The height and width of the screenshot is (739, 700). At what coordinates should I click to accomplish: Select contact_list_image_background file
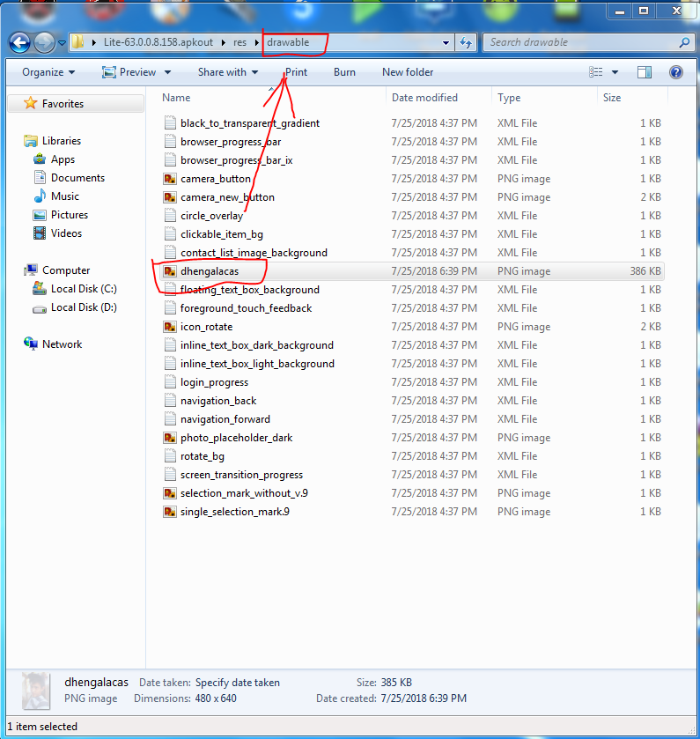tap(254, 253)
